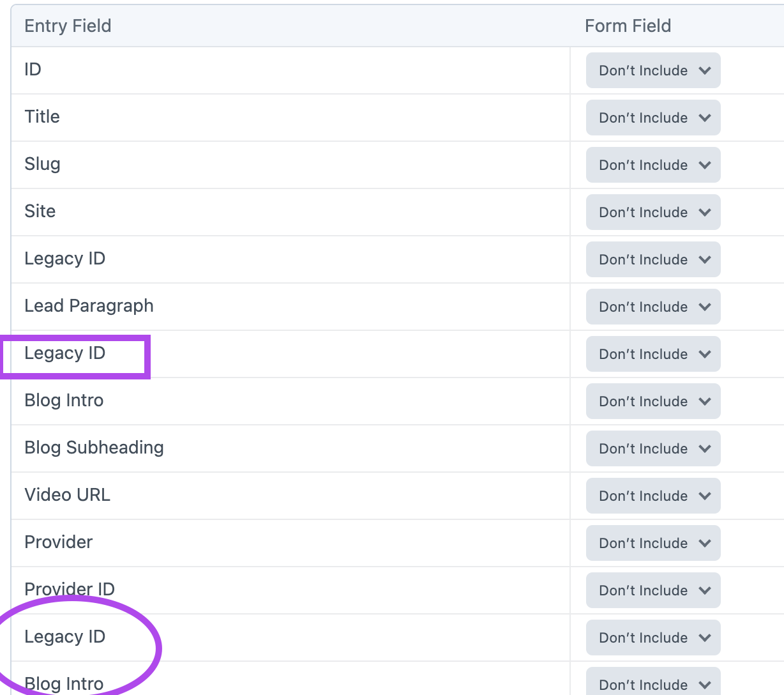Click the chevron icon on the Title dropdown
Viewport: 784px width, 695px height.
tap(705, 118)
